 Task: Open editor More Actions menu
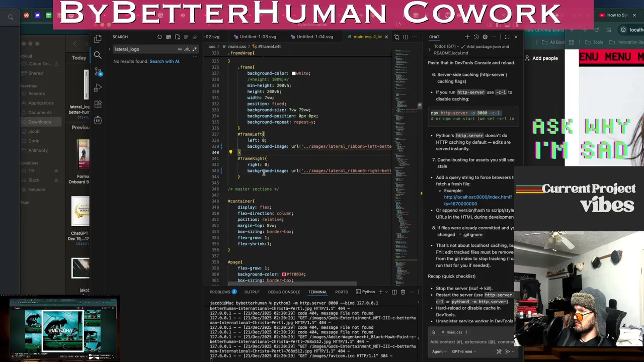pos(414,37)
